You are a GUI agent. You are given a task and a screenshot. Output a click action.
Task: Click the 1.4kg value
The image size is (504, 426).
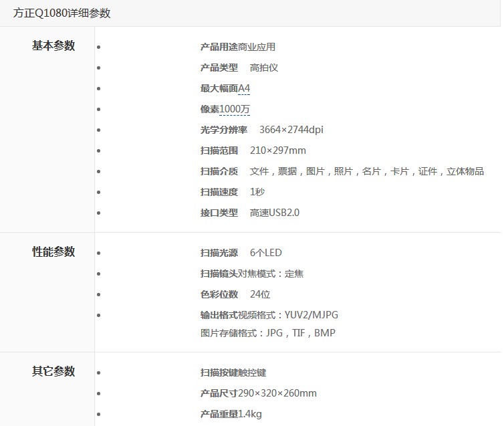click(250, 414)
